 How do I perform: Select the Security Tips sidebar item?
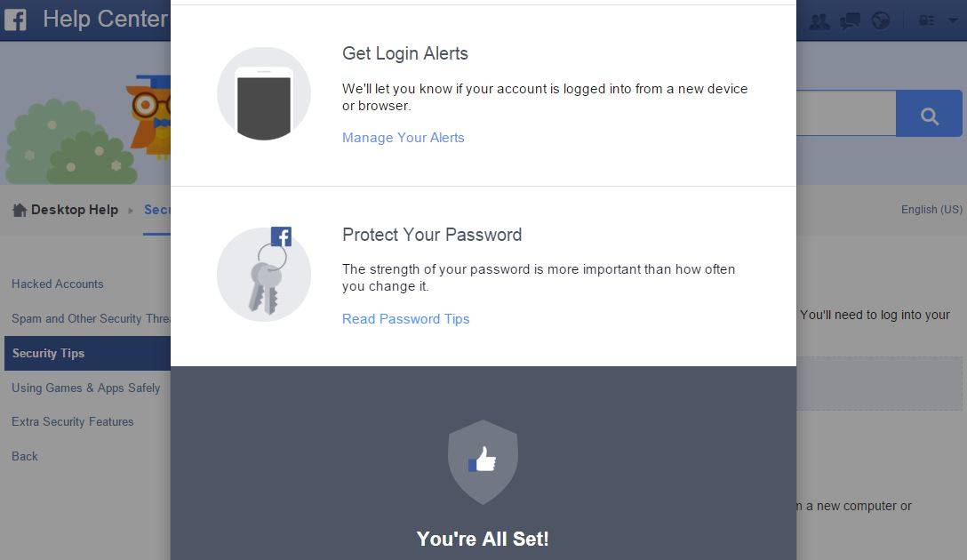point(87,354)
